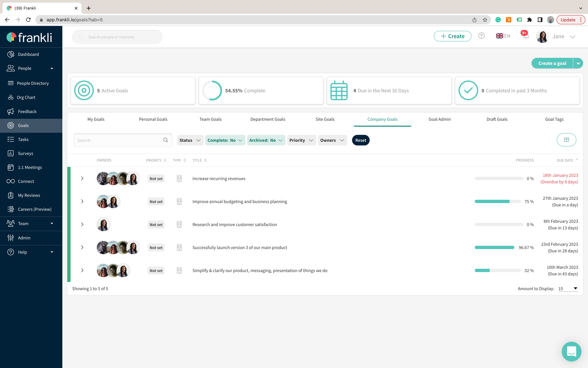This screenshot has width=588, height=368.
Task: Reload the browser page
Action: 28,20
